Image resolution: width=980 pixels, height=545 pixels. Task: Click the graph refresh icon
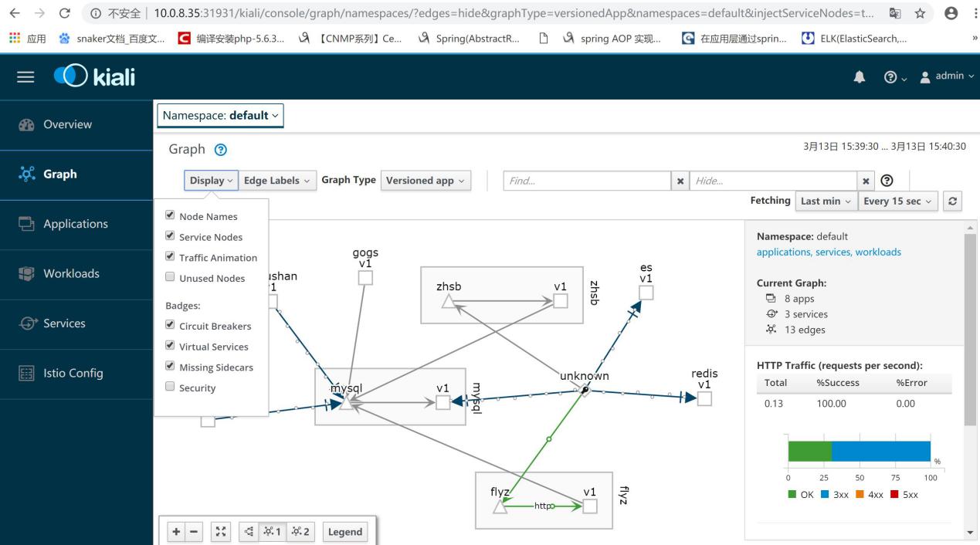click(953, 201)
